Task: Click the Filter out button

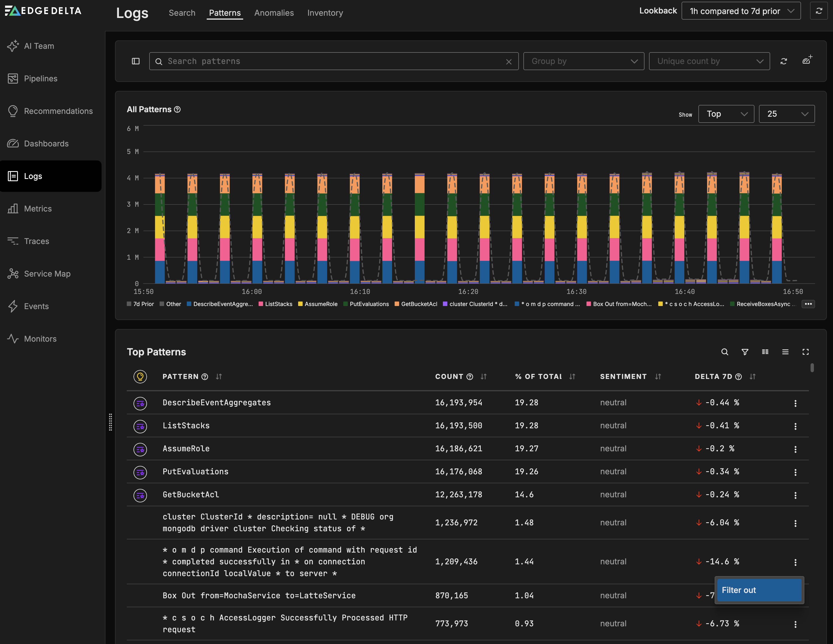Action: [759, 590]
